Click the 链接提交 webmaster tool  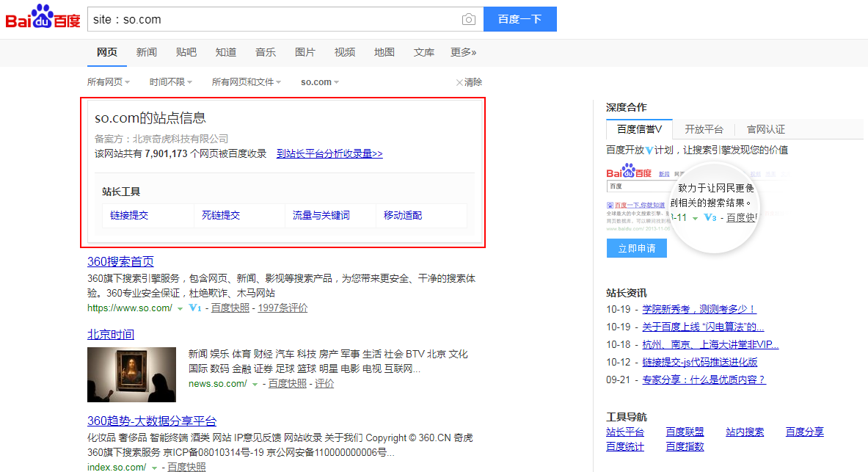(x=129, y=216)
